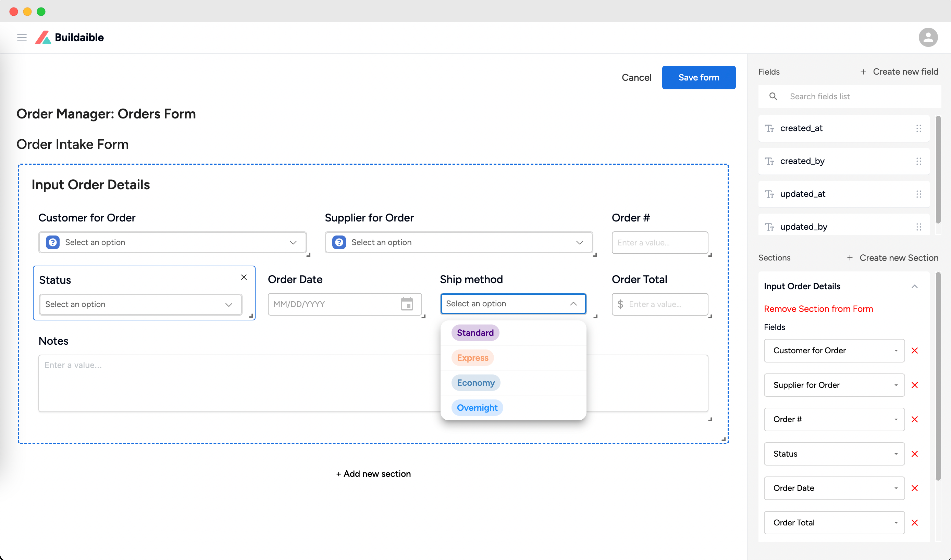Click the help icon in Supplier for Order
This screenshot has width=951, height=560.
click(339, 242)
